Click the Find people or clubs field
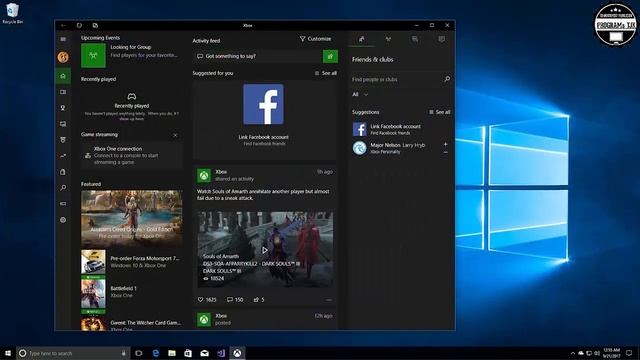 396,79
